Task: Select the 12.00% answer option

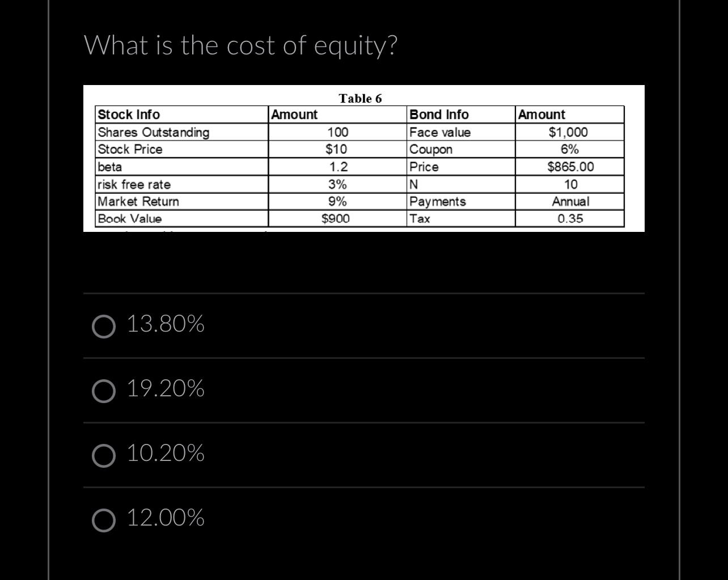Action: [104, 519]
